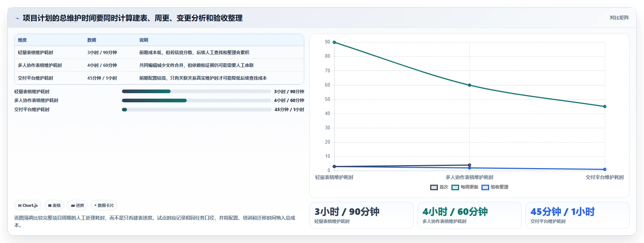Click the 表格 tag chip
Screen dimensions: 644x243
coord(54,205)
